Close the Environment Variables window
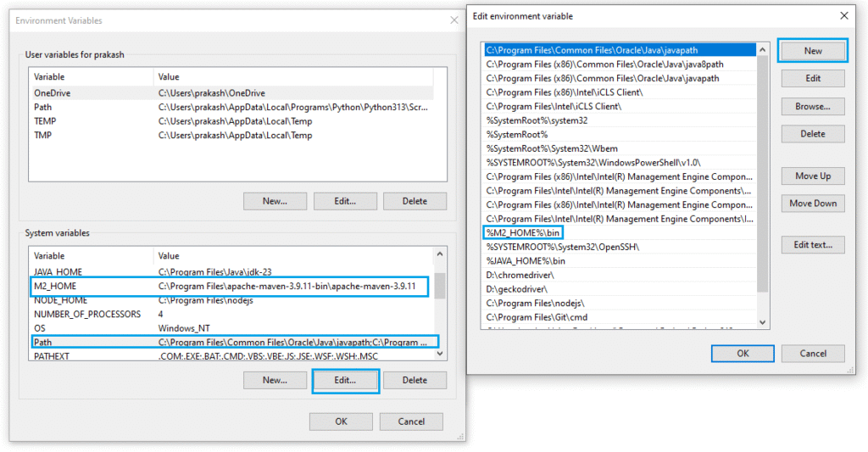This screenshot has width=868, height=452. [x=454, y=20]
